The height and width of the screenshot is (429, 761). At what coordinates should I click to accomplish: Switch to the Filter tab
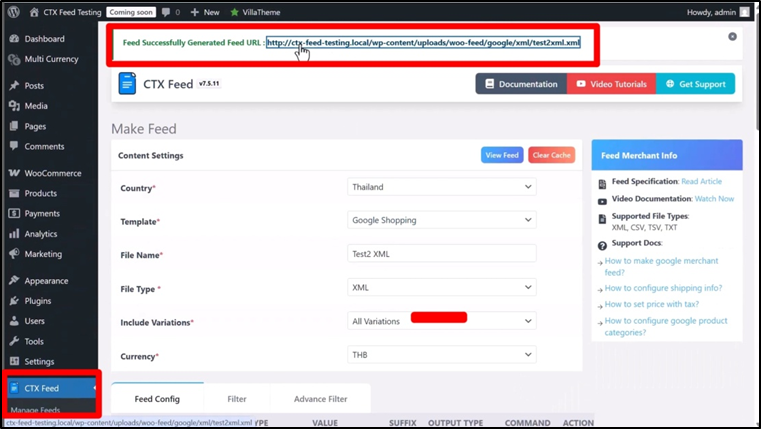236,399
